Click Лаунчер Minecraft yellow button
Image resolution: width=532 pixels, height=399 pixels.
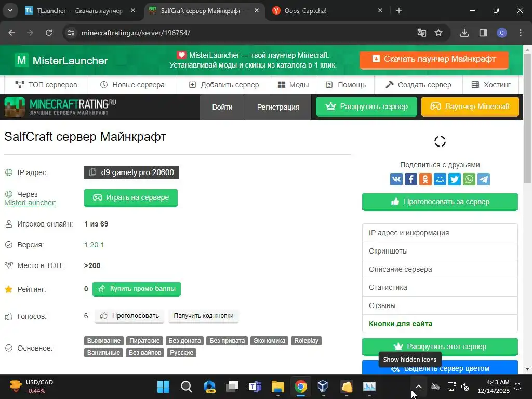[470, 107]
